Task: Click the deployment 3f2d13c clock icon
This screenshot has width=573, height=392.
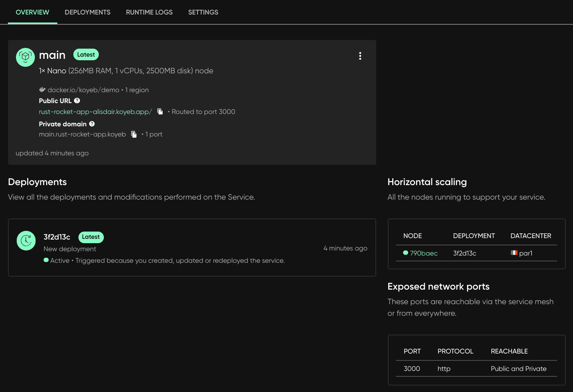Action: (26, 241)
